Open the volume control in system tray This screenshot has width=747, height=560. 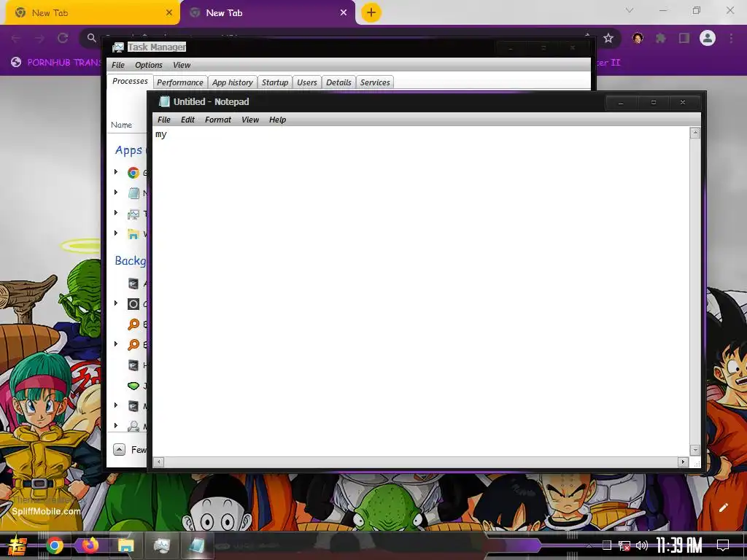tap(642, 545)
